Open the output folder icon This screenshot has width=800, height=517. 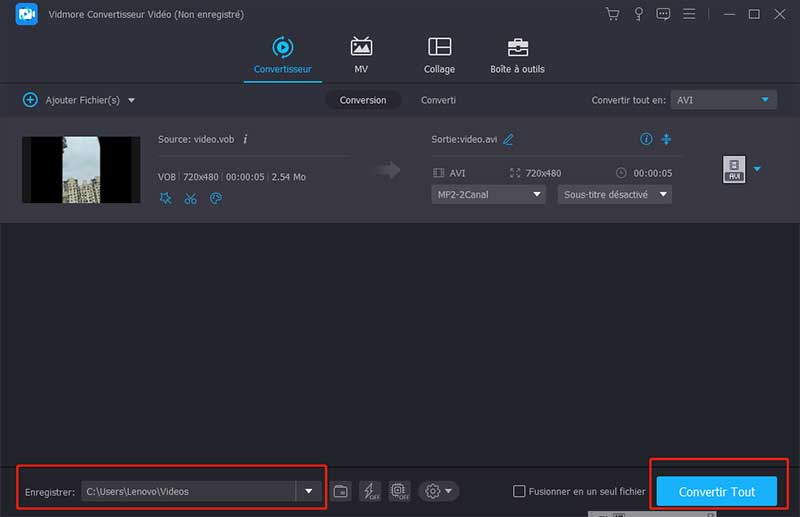[x=341, y=491]
